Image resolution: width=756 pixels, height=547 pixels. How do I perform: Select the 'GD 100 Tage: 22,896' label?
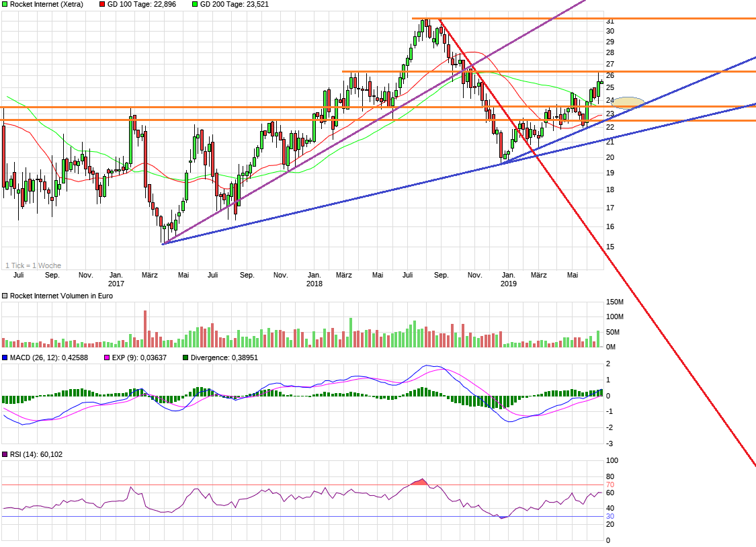pyautogui.click(x=142, y=4)
